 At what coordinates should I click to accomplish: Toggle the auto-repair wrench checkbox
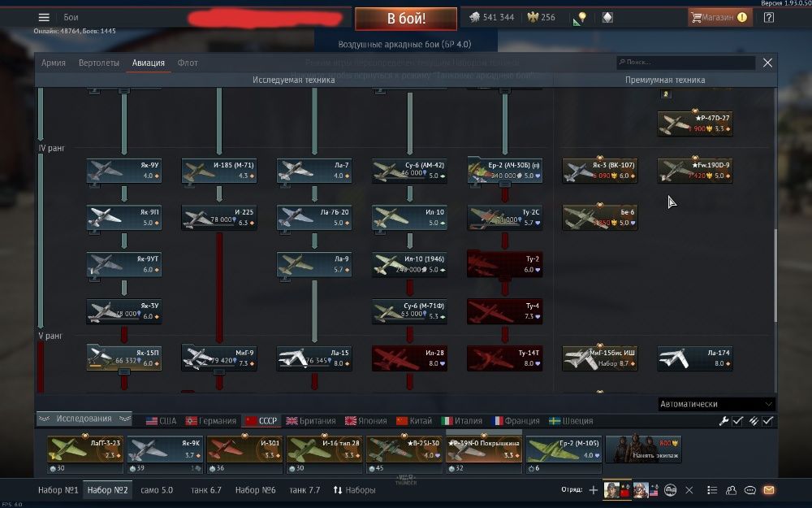737,421
